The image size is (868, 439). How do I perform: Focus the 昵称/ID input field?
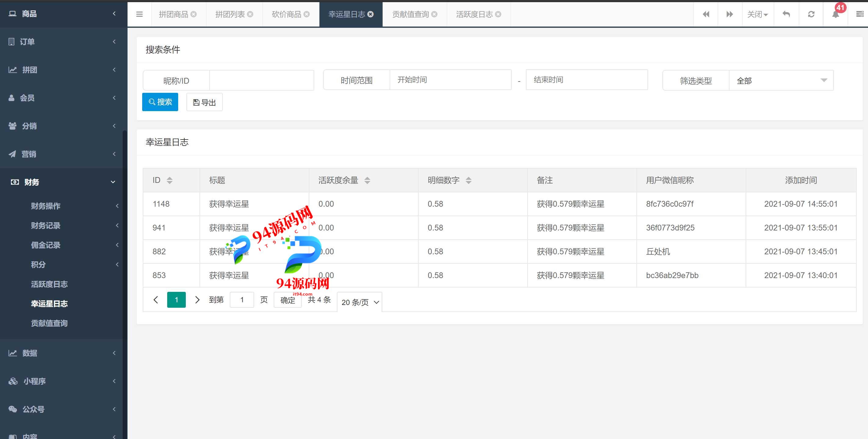261,80
